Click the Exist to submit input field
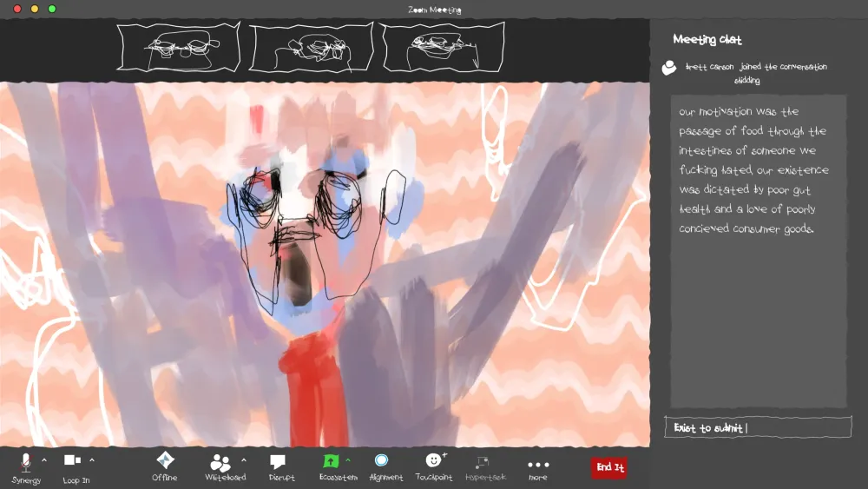 [758, 427]
